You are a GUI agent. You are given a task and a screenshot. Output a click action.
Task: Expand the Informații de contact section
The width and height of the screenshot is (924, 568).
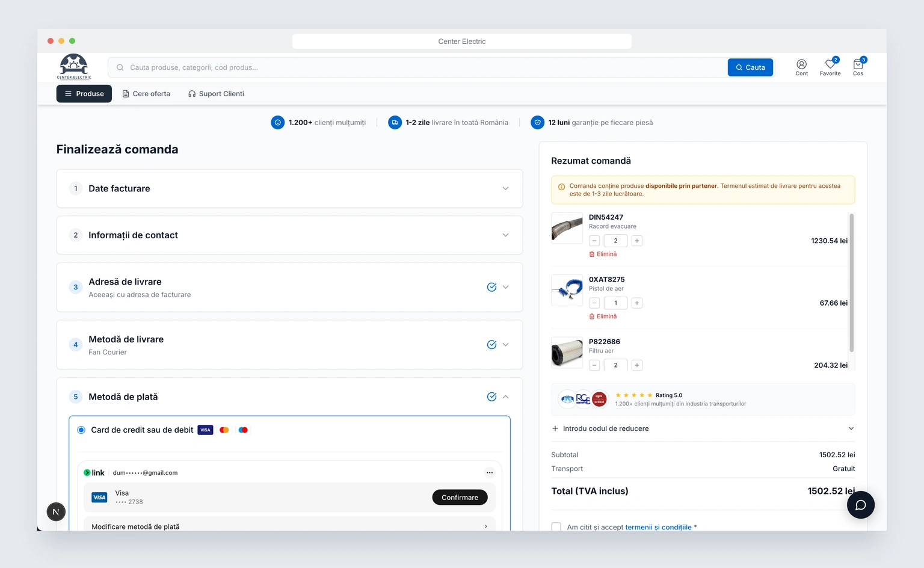pyautogui.click(x=289, y=235)
